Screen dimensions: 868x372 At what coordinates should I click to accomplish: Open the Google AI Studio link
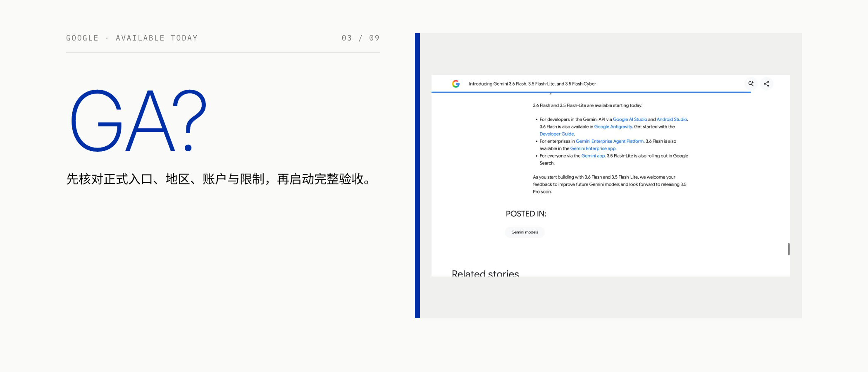[630, 119]
